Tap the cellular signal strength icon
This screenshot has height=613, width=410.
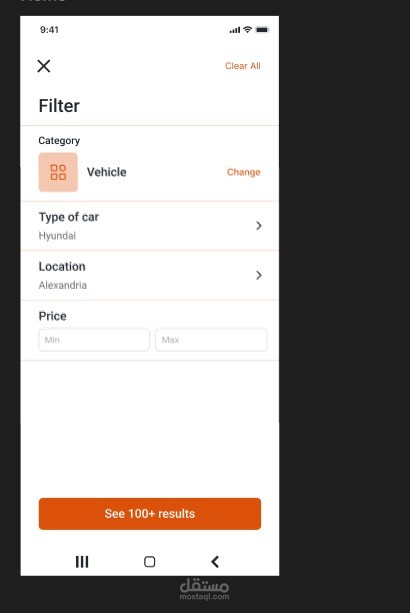pyautogui.click(x=235, y=30)
